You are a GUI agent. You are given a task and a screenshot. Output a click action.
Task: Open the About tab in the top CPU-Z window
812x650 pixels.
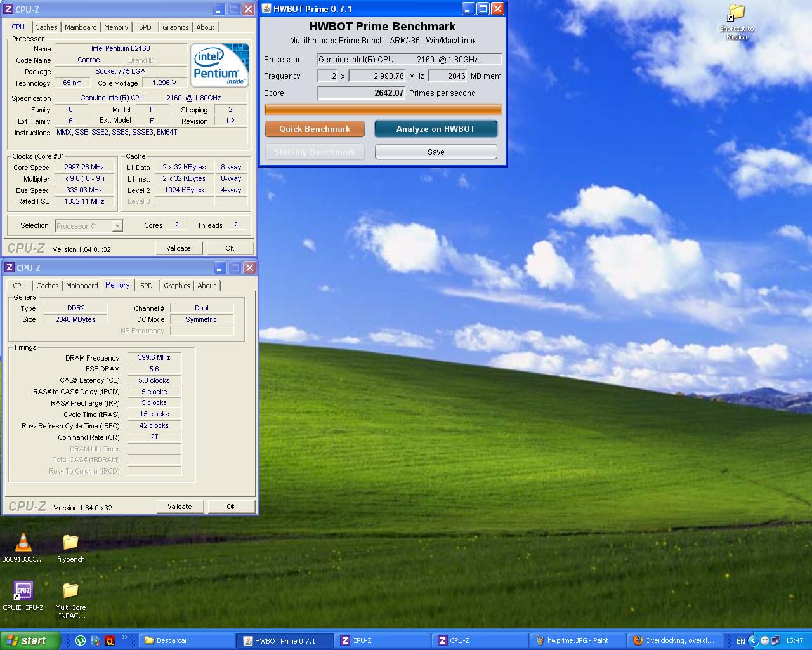(x=205, y=27)
